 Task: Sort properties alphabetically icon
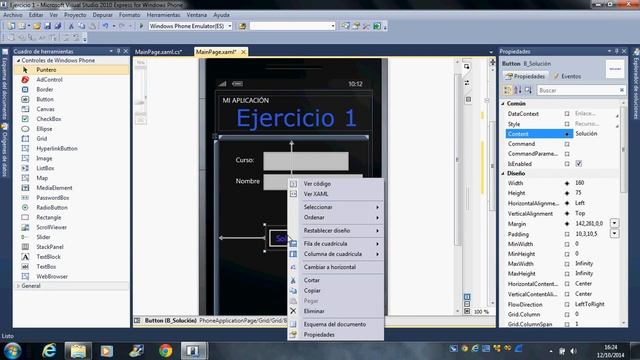pyautogui.click(x=518, y=90)
